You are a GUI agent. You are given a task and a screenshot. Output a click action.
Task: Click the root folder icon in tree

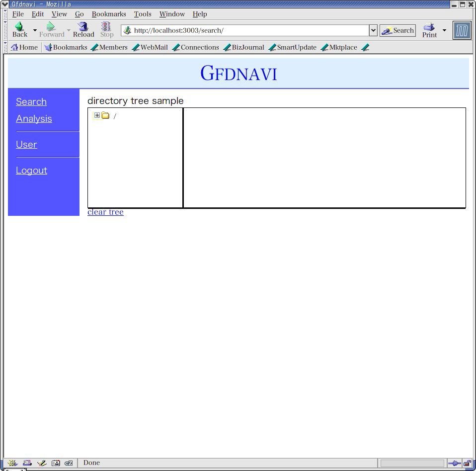tap(105, 115)
